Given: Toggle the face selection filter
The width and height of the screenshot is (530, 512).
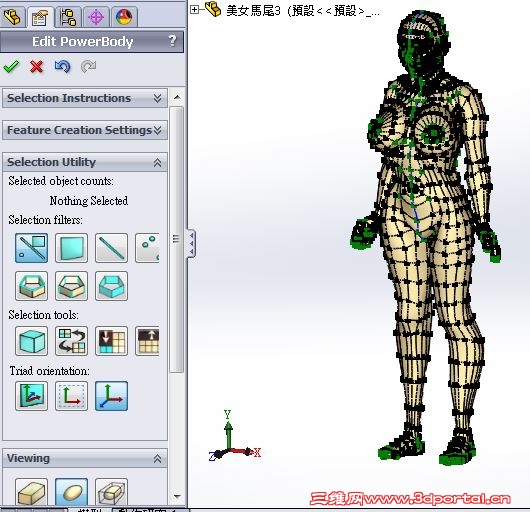Looking at the screenshot, I should 71,248.
